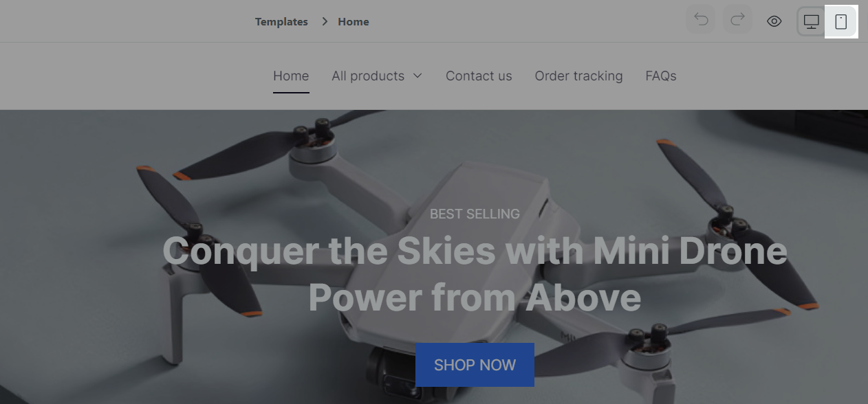Open the Order tracking page link

pyautogui.click(x=578, y=76)
